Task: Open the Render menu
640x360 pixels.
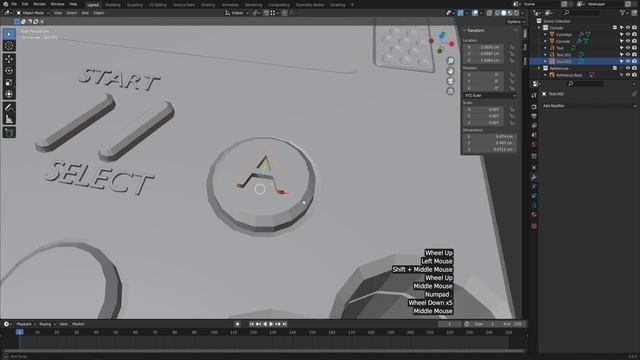Action: click(39, 4)
